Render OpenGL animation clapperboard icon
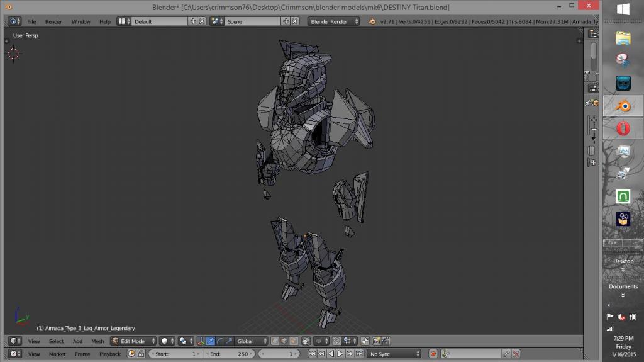 click(386, 341)
